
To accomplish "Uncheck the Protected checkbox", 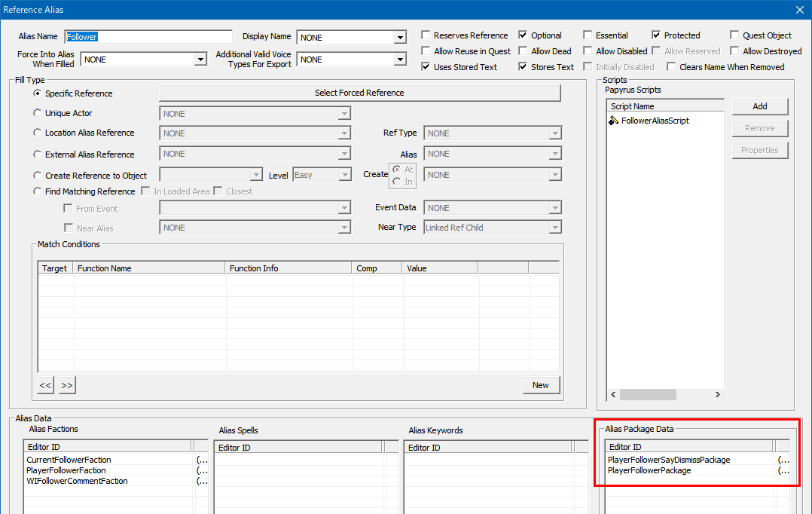I will [x=656, y=35].
